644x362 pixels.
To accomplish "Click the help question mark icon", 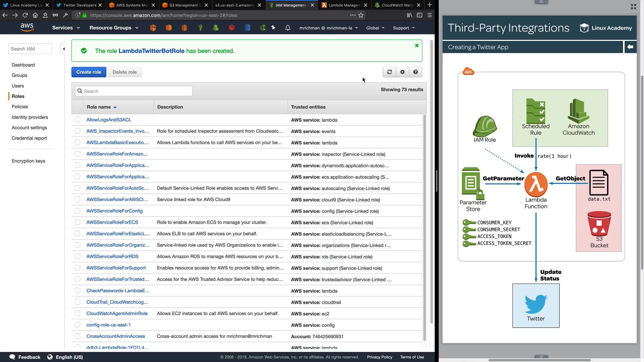I will 416,72.
